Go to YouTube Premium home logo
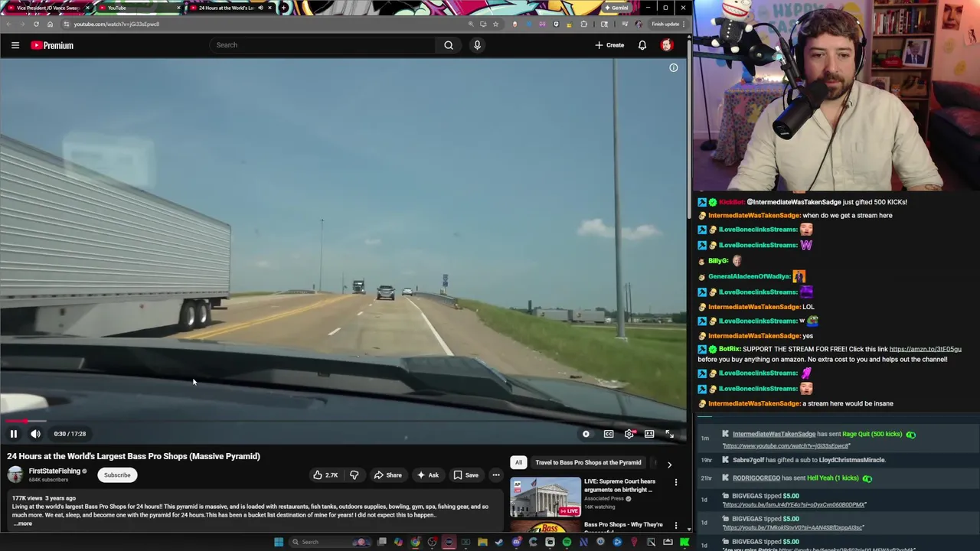 52,45
